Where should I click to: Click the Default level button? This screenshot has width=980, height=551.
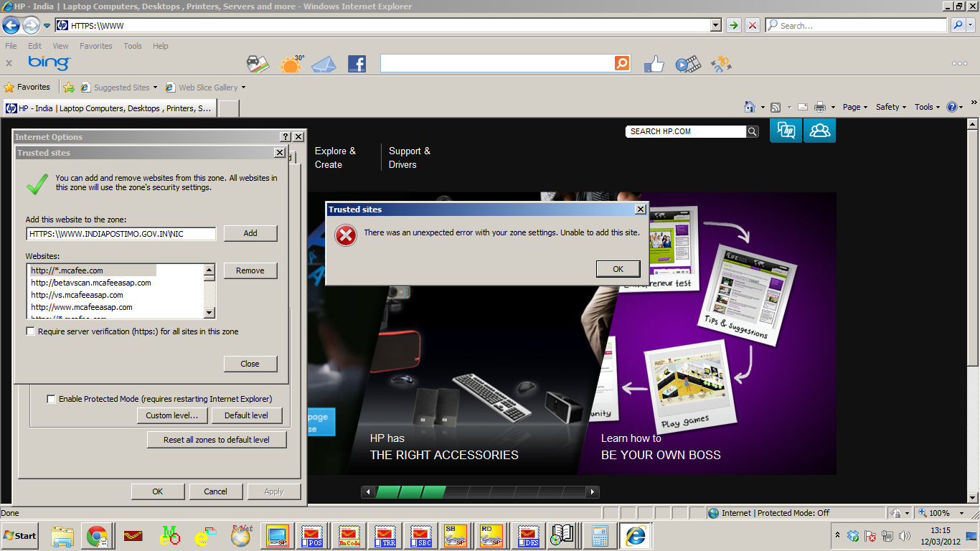(247, 415)
